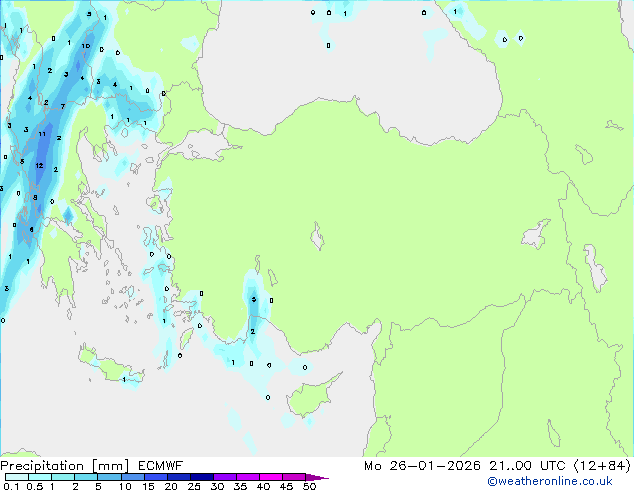Pick the 20–25 mm legend swatch
The height and width of the screenshot is (490, 634).
pos(178,477)
